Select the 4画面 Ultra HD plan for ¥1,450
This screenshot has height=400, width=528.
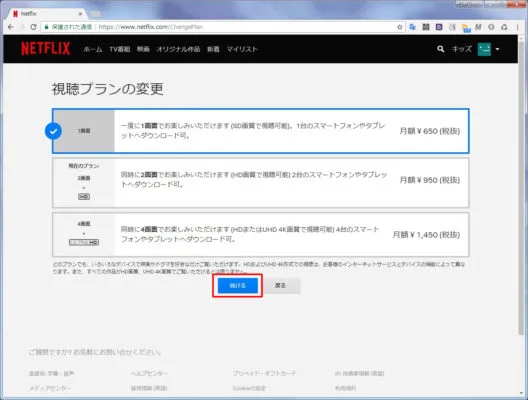tap(261, 234)
